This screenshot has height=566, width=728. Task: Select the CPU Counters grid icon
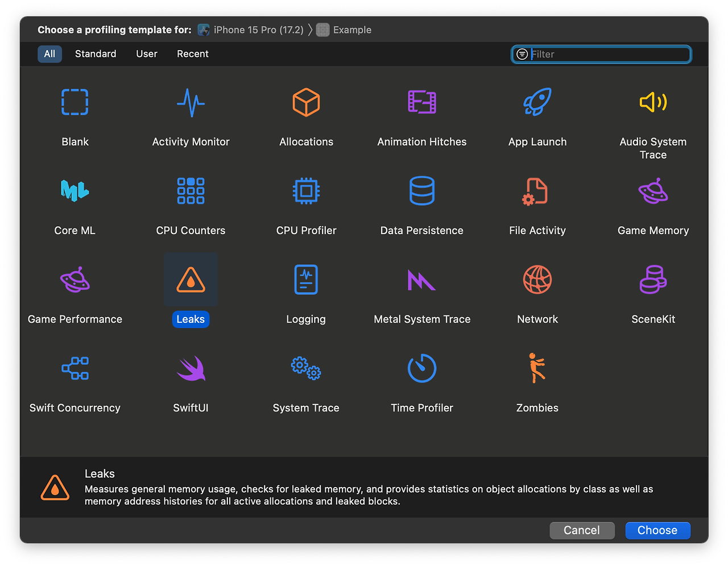(x=191, y=191)
